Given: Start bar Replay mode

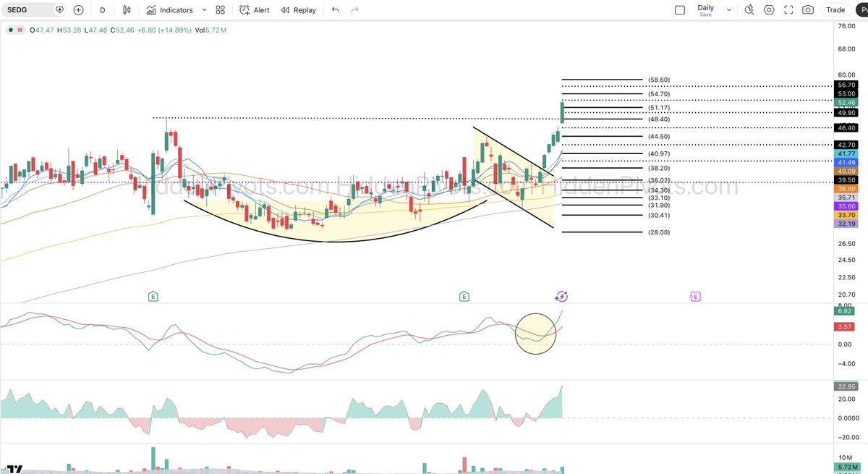Looking at the screenshot, I should pyautogui.click(x=298, y=10).
